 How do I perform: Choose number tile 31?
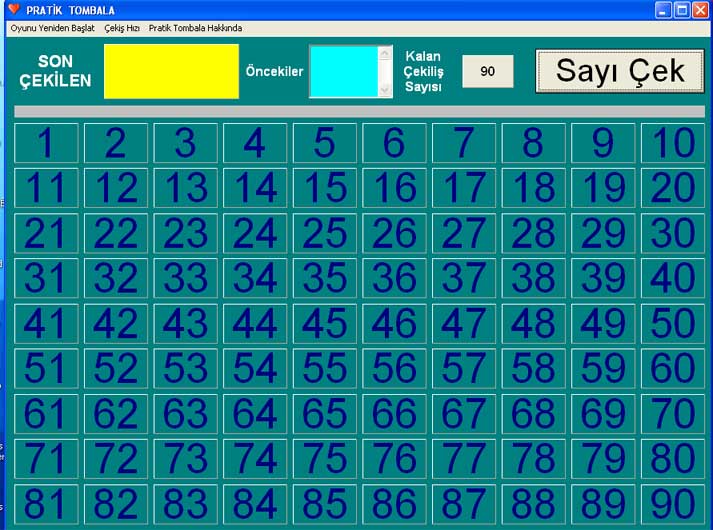click(x=46, y=278)
